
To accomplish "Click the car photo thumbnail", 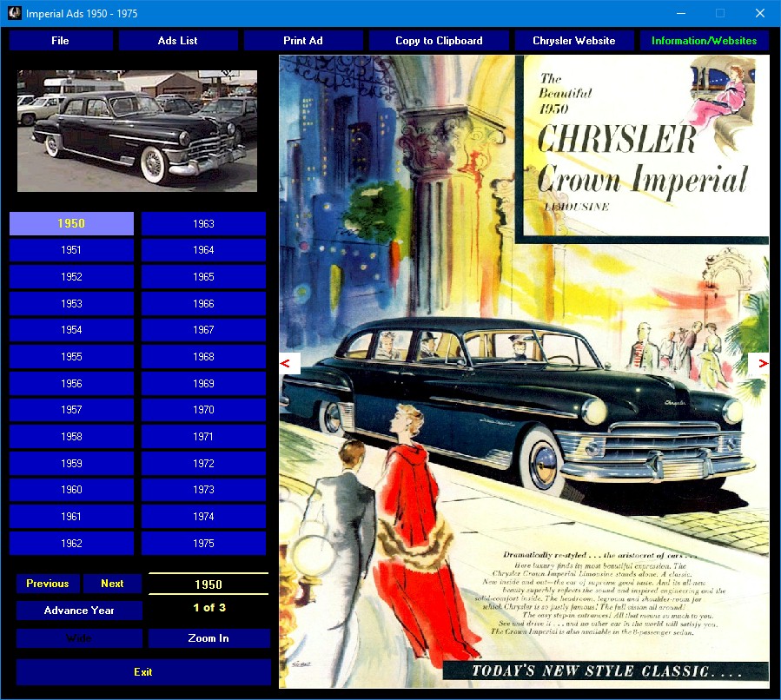I will (137, 131).
